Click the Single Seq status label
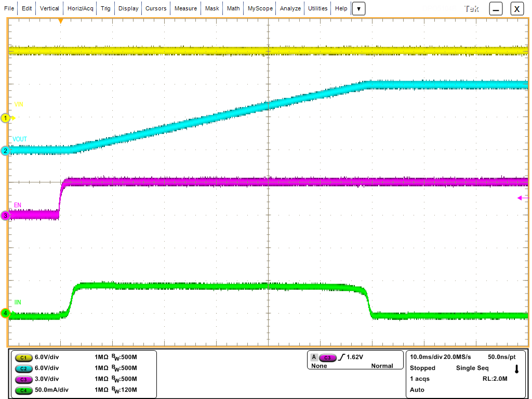 point(472,368)
